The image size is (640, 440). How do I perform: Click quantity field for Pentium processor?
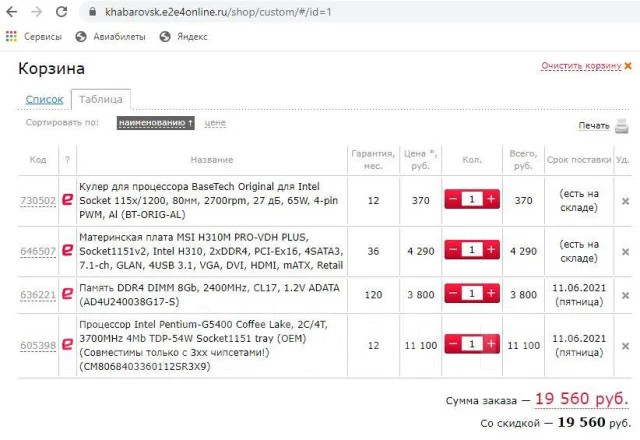472,344
